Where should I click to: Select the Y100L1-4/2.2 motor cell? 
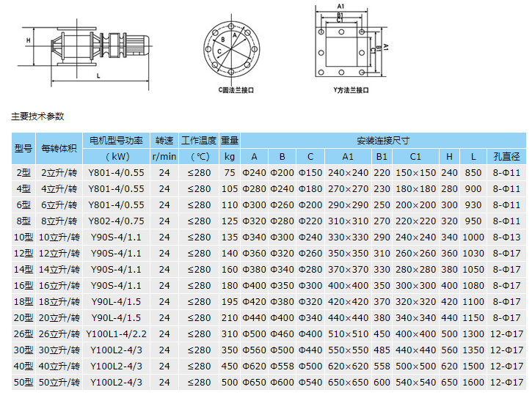(x=116, y=334)
